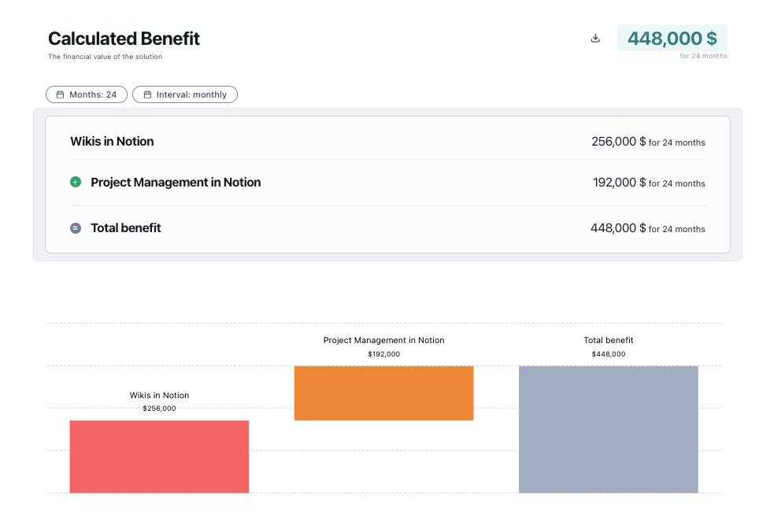The height and width of the screenshot is (532, 770).
Task: Click the 'for 24 months' label under the total
Action: 704,55
